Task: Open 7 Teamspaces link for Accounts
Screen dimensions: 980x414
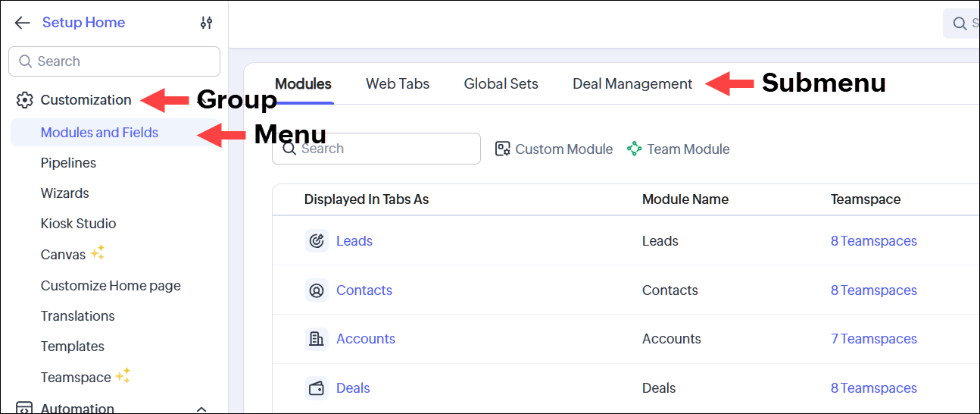Action: pos(873,339)
